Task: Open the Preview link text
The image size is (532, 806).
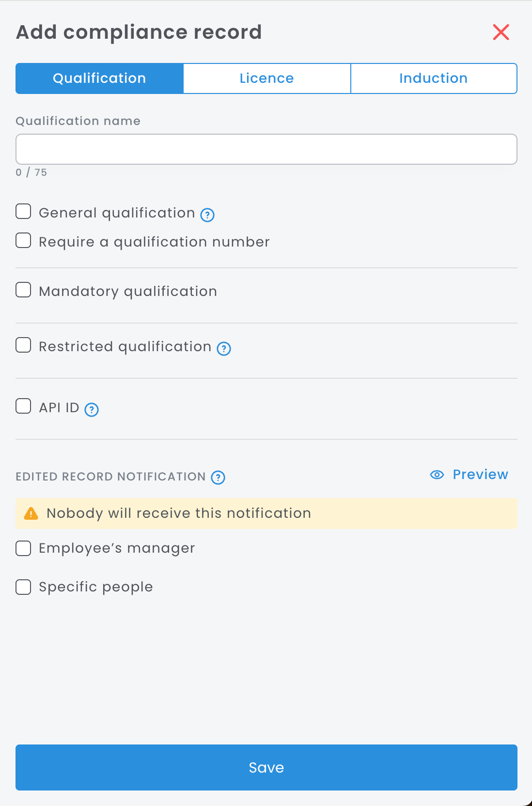Action: pyautogui.click(x=480, y=475)
